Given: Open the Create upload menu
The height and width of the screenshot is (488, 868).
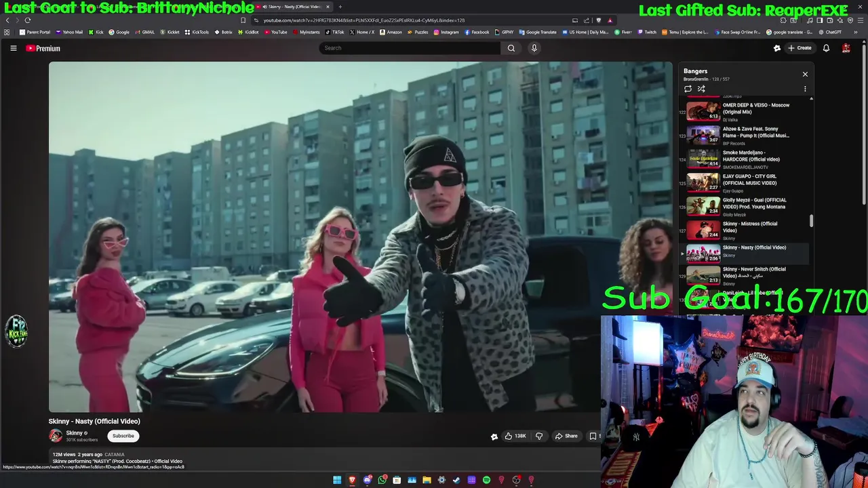Looking at the screenshot, I should (x=800, y=48).
